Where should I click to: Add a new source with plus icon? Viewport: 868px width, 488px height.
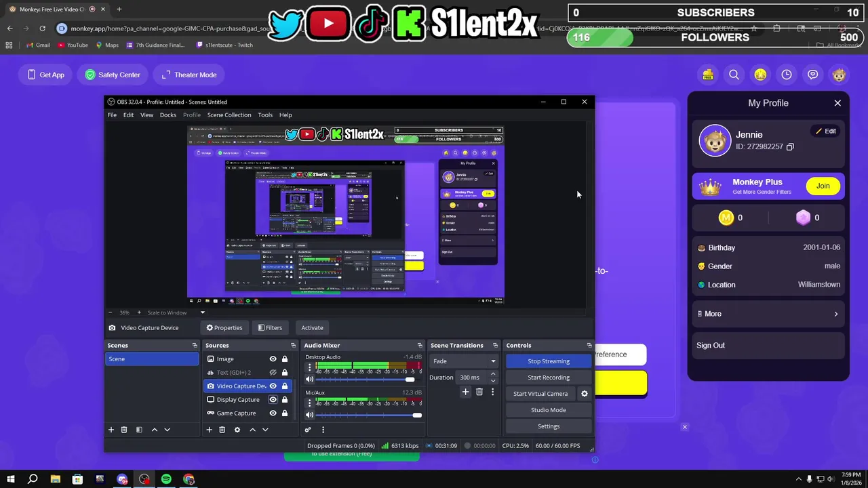point(209,430)
